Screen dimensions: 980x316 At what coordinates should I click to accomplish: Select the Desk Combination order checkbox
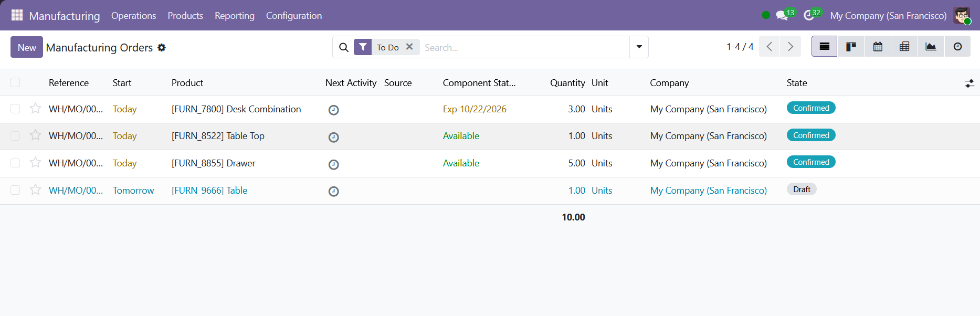(x=15, y=109)
